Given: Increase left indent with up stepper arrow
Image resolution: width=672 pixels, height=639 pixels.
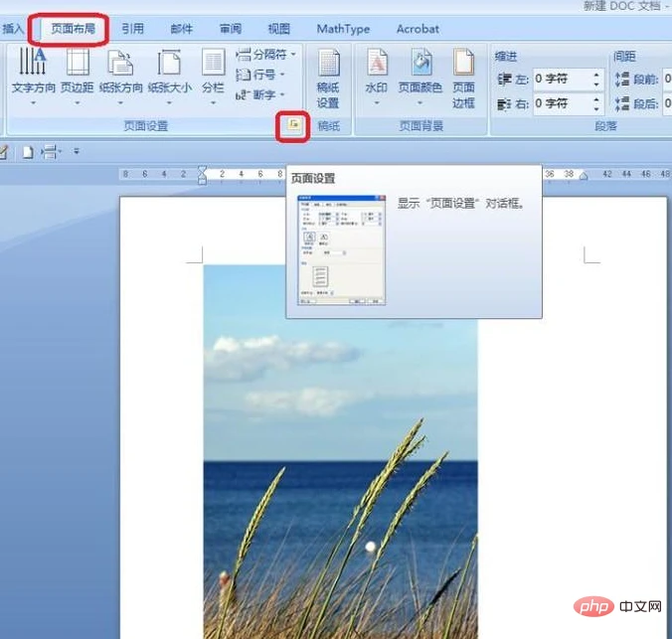Looking at the screenshot, I should click(x=596, y=75).
